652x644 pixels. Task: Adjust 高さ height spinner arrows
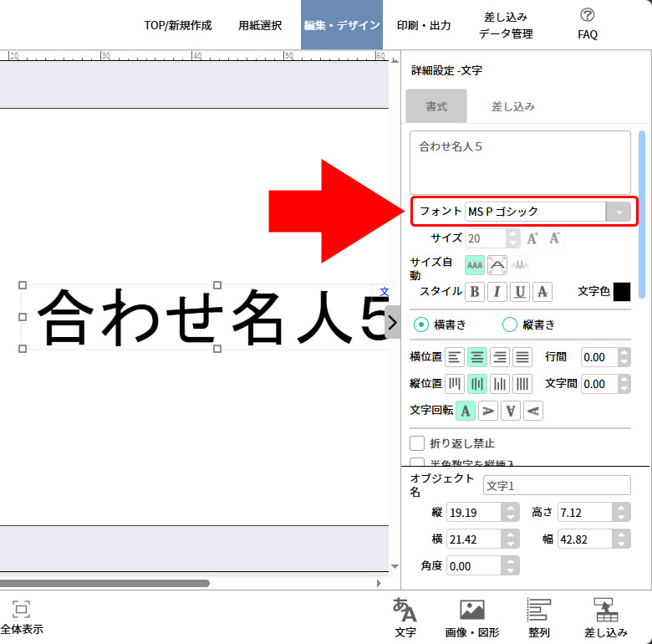(621, 512)
